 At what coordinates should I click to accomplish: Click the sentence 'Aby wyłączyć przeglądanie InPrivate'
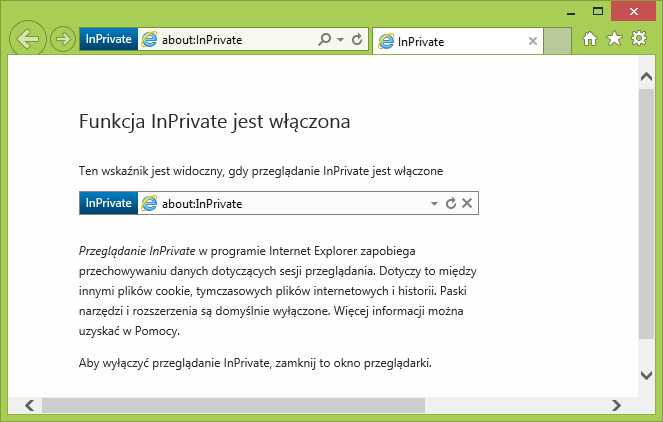tap(255, 363)
